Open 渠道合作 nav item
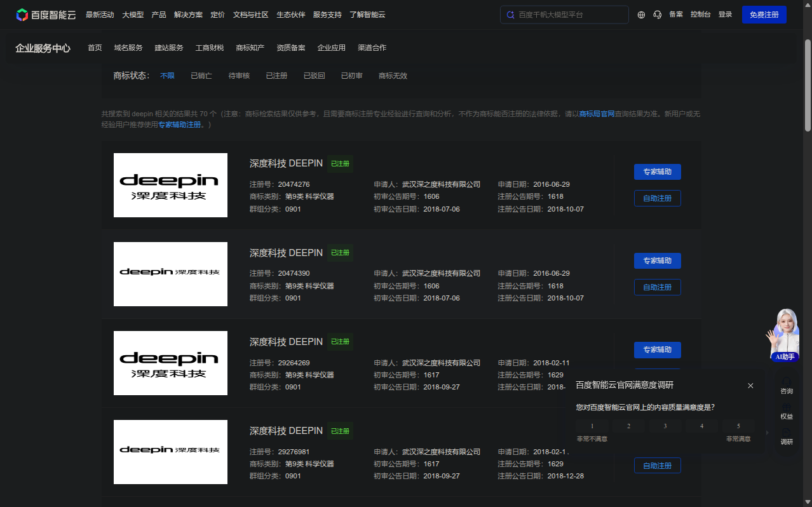 (x=372, y=48)
